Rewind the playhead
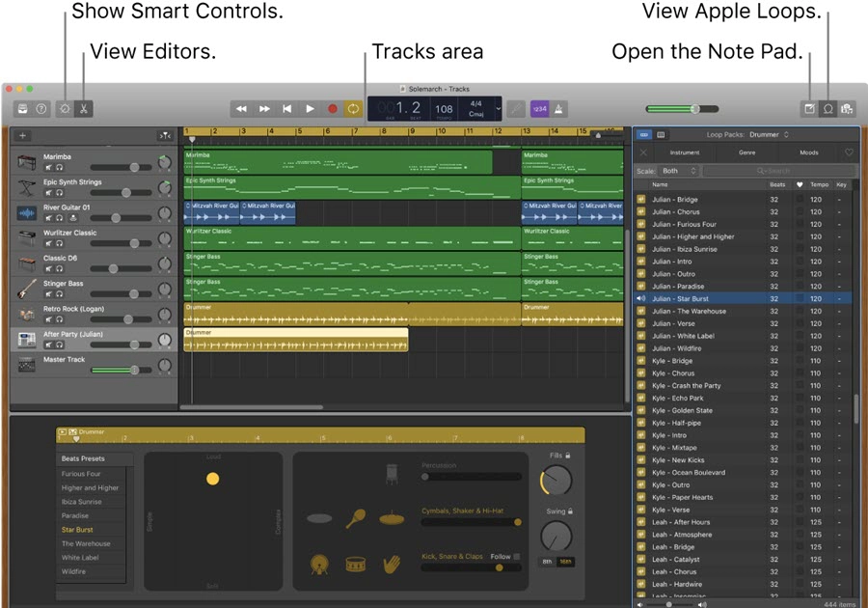 coord(241,109)
